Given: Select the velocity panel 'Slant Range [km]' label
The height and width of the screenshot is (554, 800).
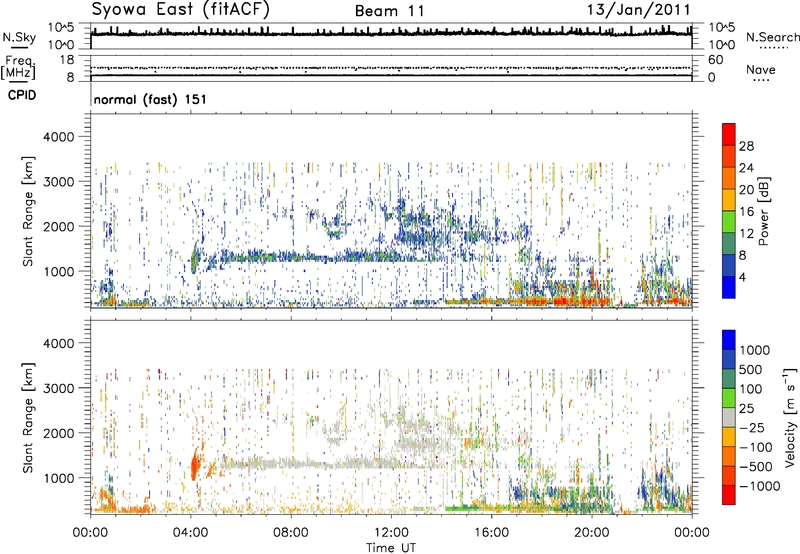Looking at the screenshot, I should [x=28, y=417].
